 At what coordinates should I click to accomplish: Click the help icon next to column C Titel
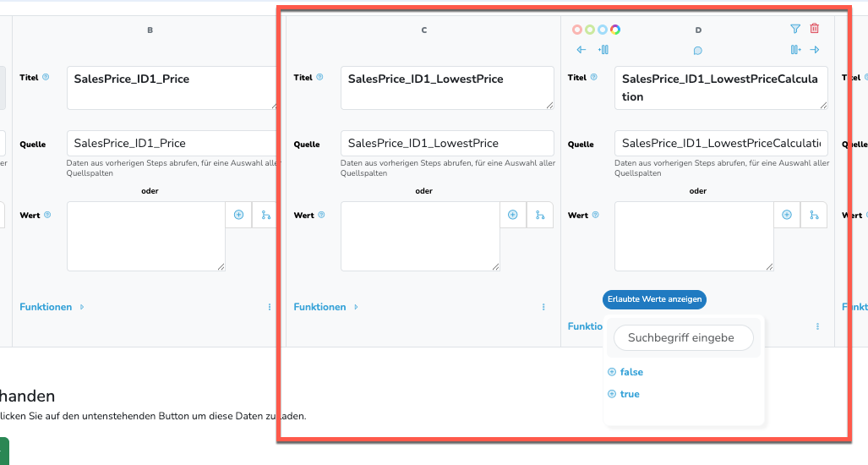(320, 78)
